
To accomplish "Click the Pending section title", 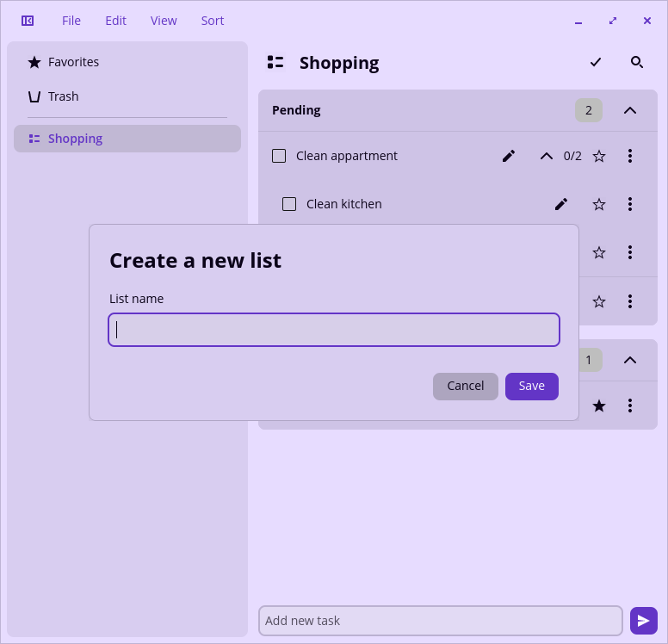I will coord(296,110).
